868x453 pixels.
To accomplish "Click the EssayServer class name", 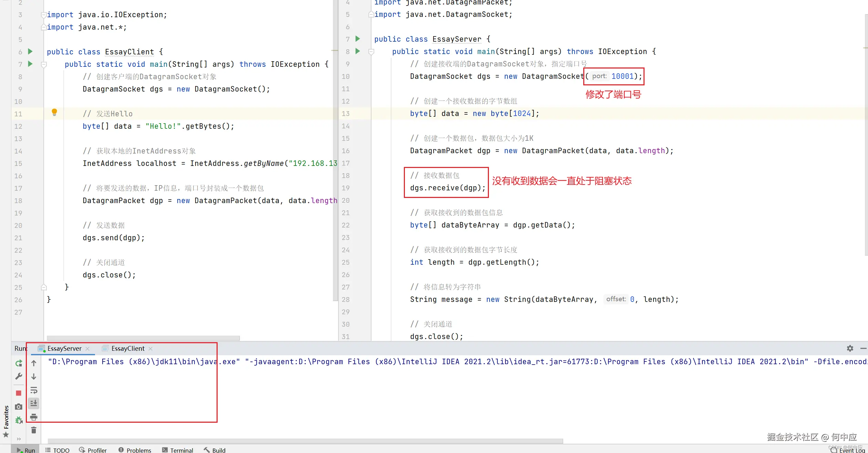I will pyautogui.click(x=457, y=39).
